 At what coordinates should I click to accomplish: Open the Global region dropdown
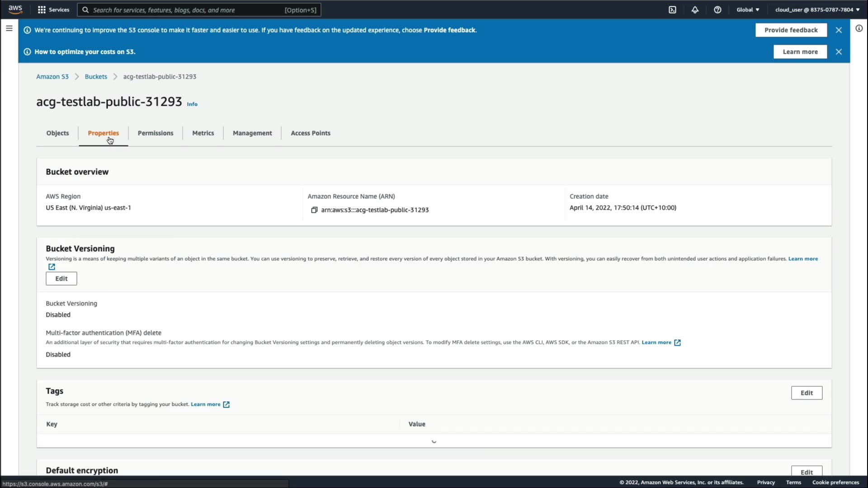tap(748, 9)
